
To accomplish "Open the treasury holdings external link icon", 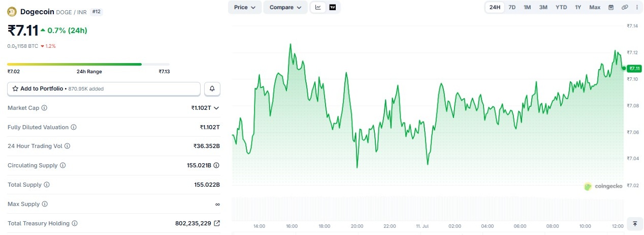I will tap(217, 223).
